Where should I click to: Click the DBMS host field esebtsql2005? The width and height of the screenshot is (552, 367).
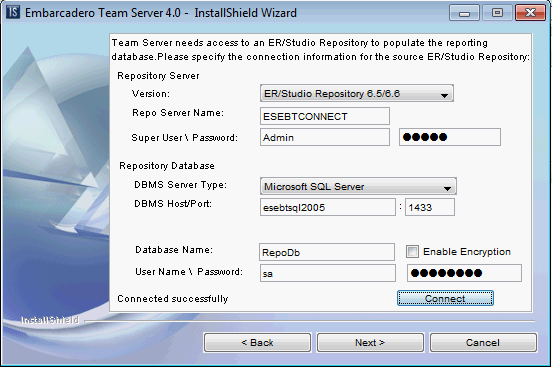coord(328,207)
